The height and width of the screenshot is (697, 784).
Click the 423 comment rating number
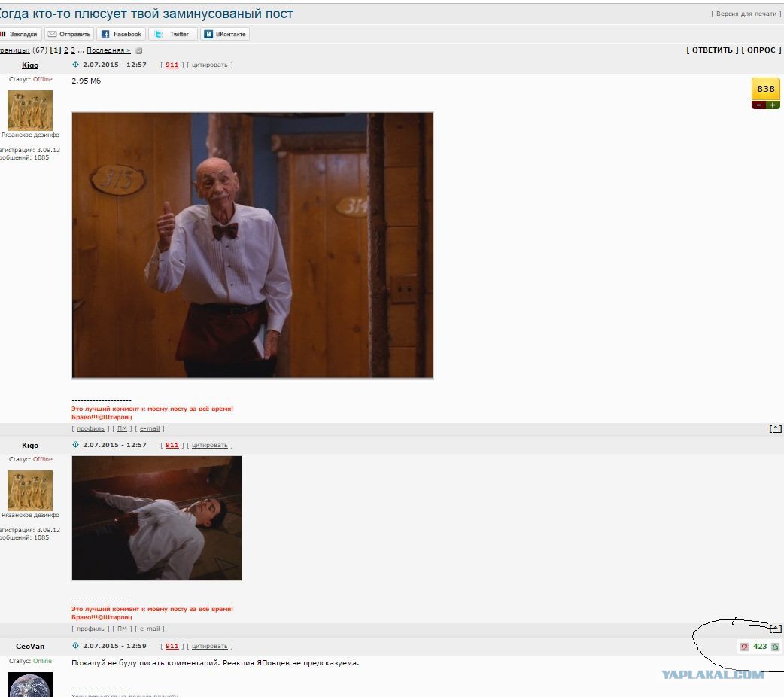coord(760,646)
